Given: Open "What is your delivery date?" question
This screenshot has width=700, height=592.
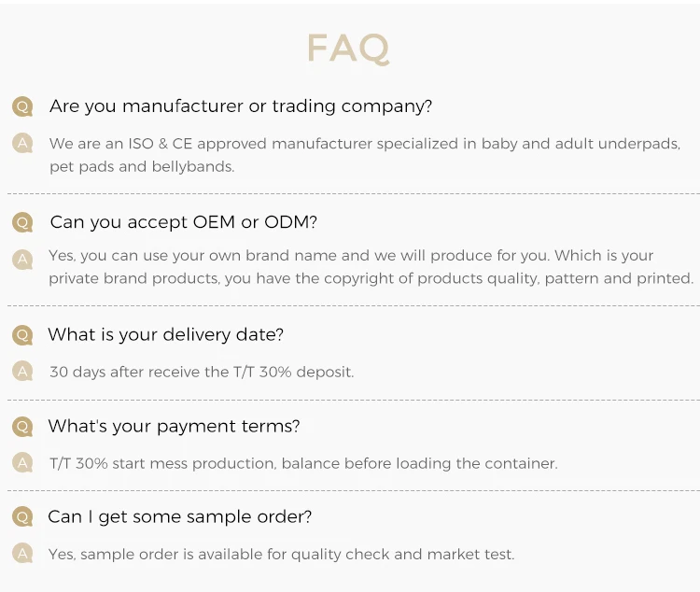Looking at the screenshot, I should (x=165, y=334).
